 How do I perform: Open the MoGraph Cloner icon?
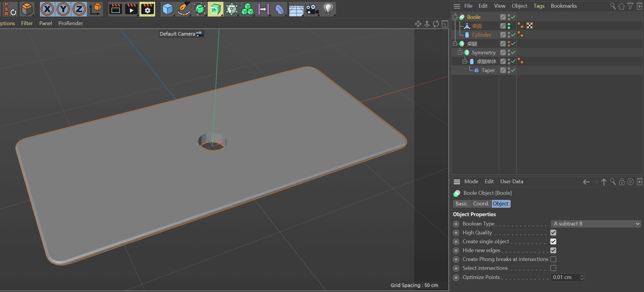(232, 9)
